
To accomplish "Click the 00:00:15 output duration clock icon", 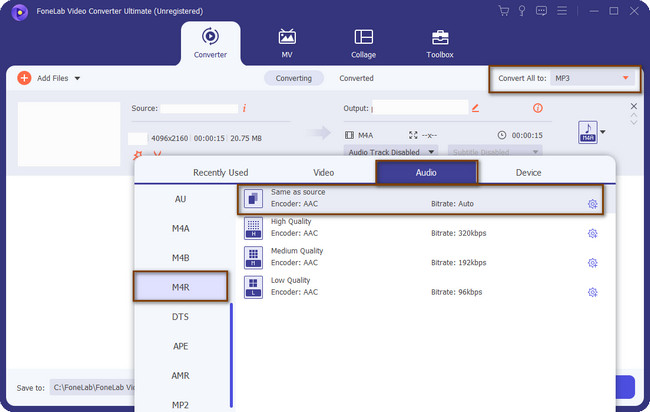I will point(502,135).
